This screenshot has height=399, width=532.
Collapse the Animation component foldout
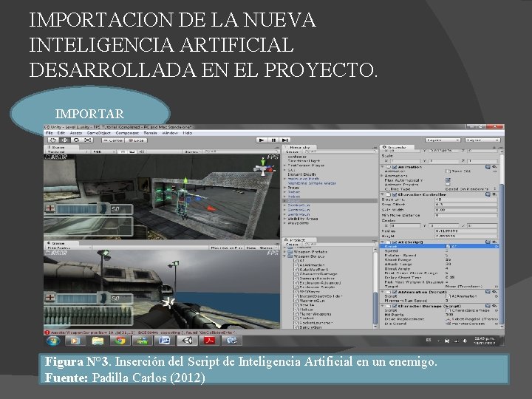[x=383, y=167]
